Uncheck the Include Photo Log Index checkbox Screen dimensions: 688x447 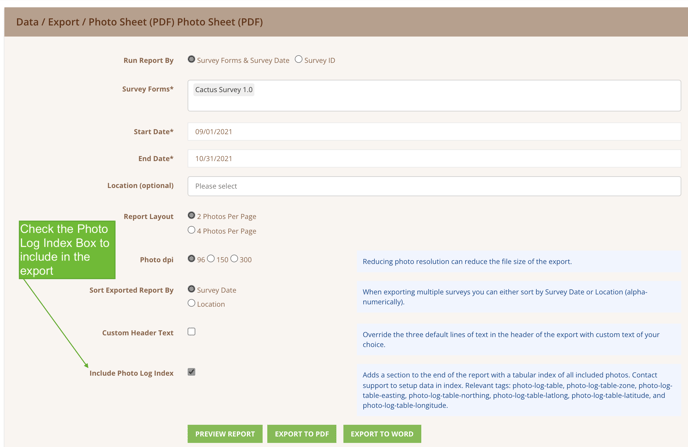191,372
